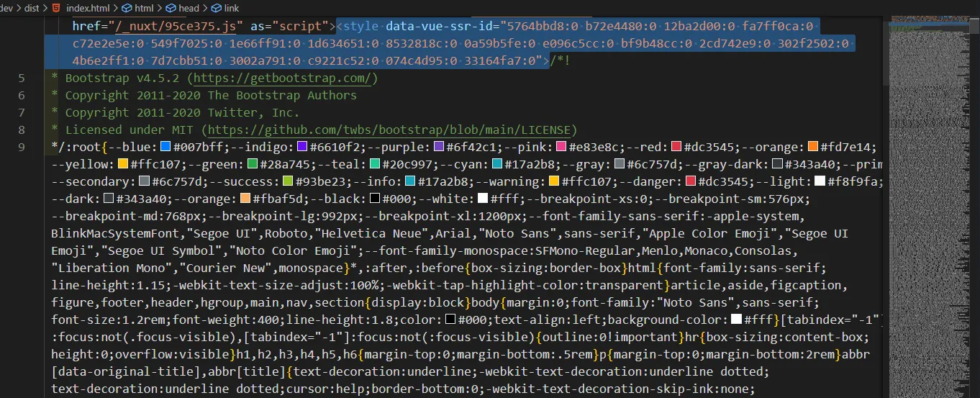Select line 5 via its line number
980x398 pixels.
point(21,78)
